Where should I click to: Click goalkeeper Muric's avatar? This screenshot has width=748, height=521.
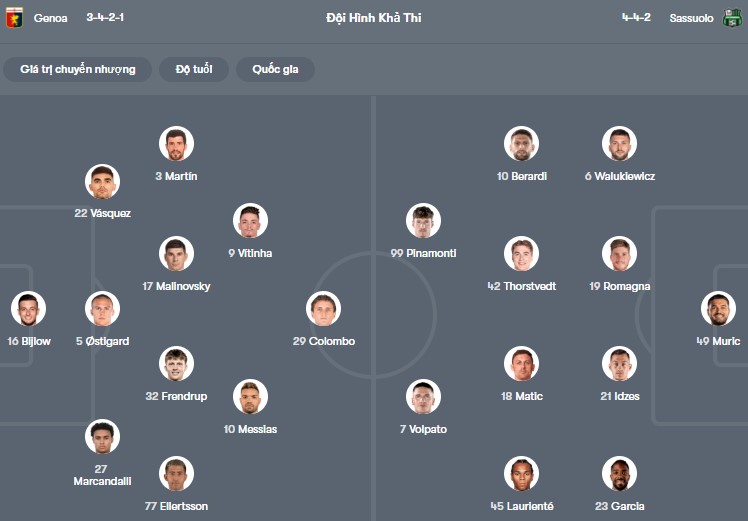tap(717, 309)
